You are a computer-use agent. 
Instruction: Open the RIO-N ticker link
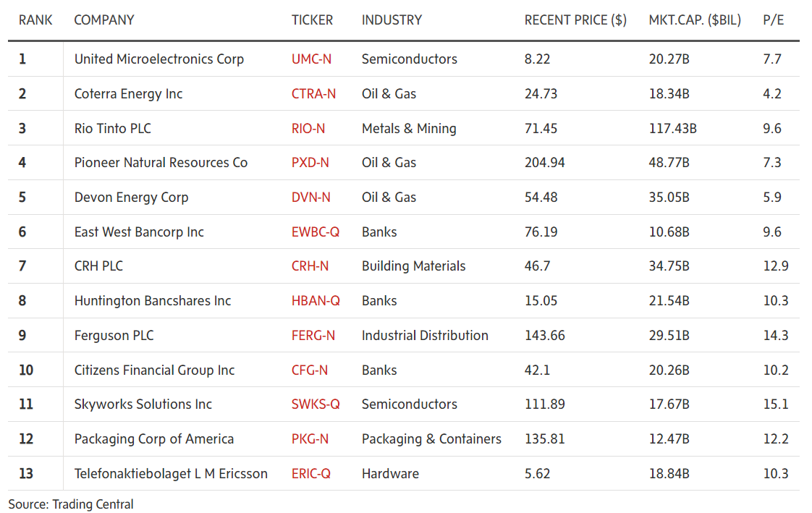[308, 128]
